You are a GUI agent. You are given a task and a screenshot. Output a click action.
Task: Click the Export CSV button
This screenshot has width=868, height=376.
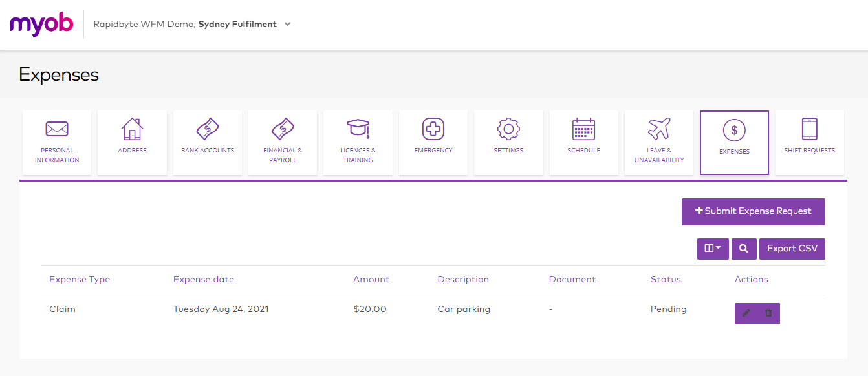tap(792, 249)
